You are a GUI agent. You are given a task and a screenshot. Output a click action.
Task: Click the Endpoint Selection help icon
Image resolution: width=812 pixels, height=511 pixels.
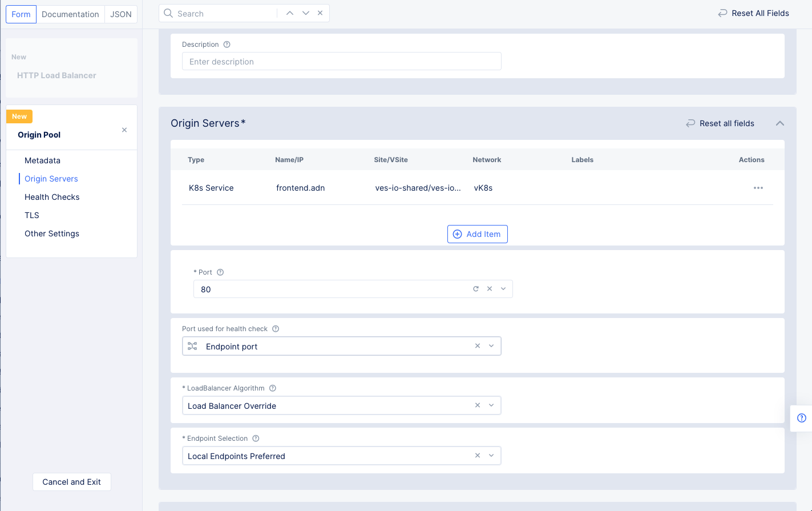pos(255,438)
